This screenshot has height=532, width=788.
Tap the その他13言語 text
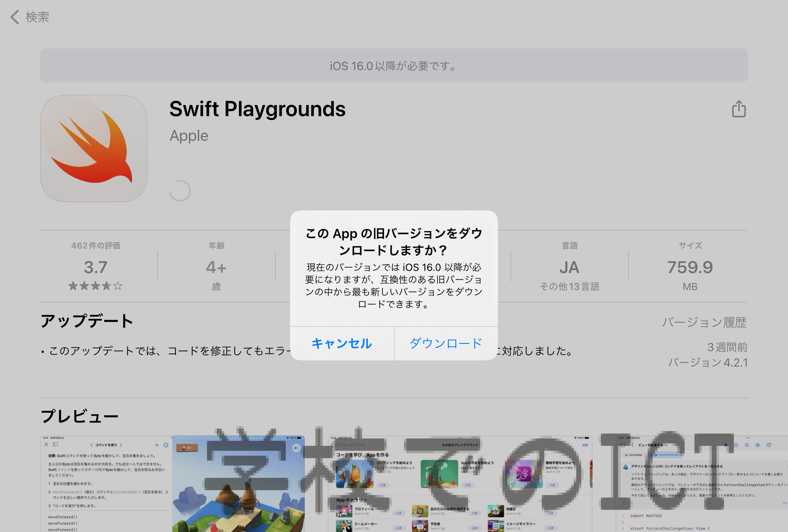click(x=569, y=287)
